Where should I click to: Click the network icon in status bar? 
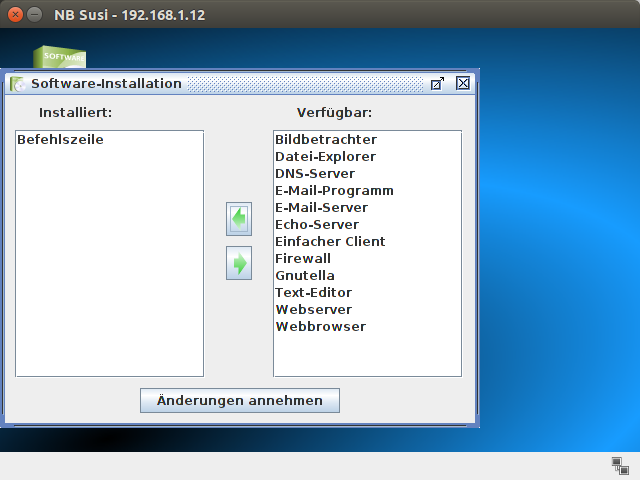pyautogui.click(x=620, y=465)
